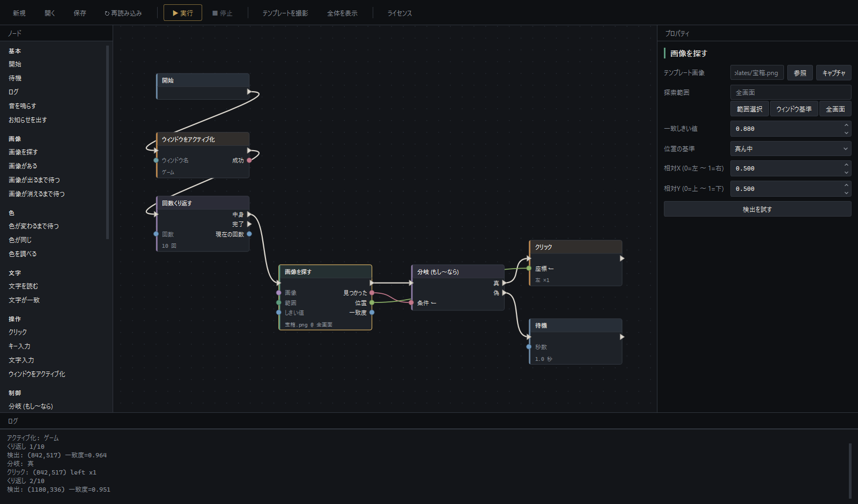This screenshot has height=504, width=858.
Task: Reload via 再読み込み toolbar button
Action: tap(123, 13)
